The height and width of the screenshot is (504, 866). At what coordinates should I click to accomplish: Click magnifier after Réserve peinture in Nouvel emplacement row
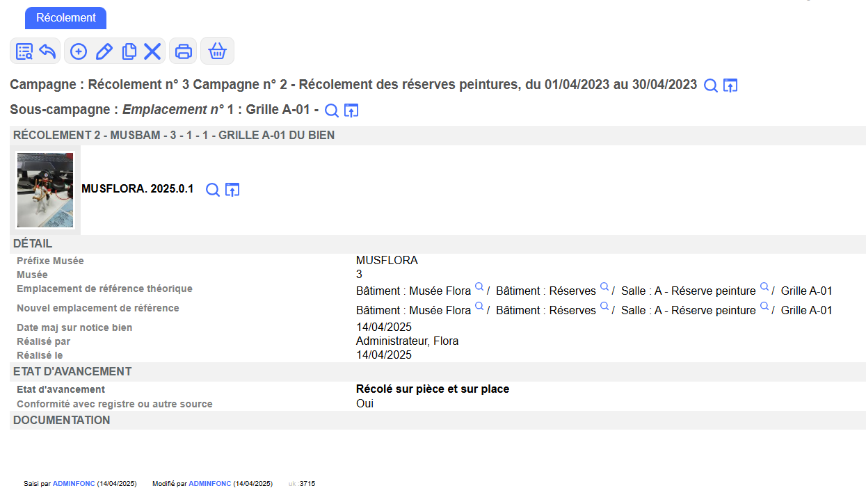click(x=764, y=307)
